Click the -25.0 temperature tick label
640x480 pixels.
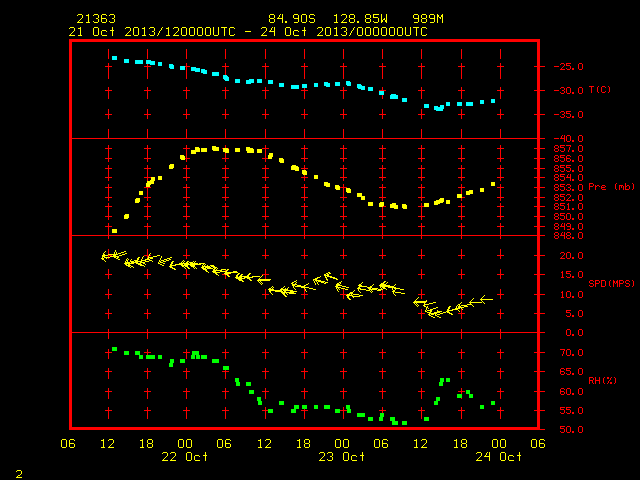point(569,67)
